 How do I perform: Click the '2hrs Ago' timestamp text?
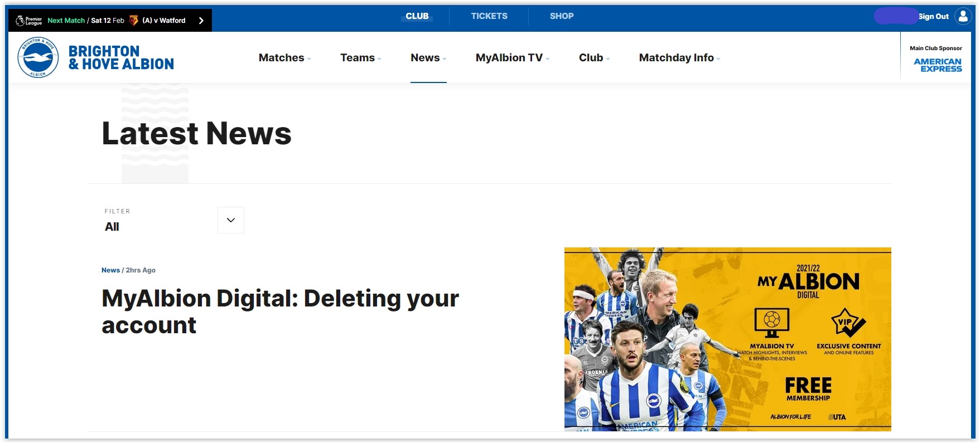pos(141,270)
